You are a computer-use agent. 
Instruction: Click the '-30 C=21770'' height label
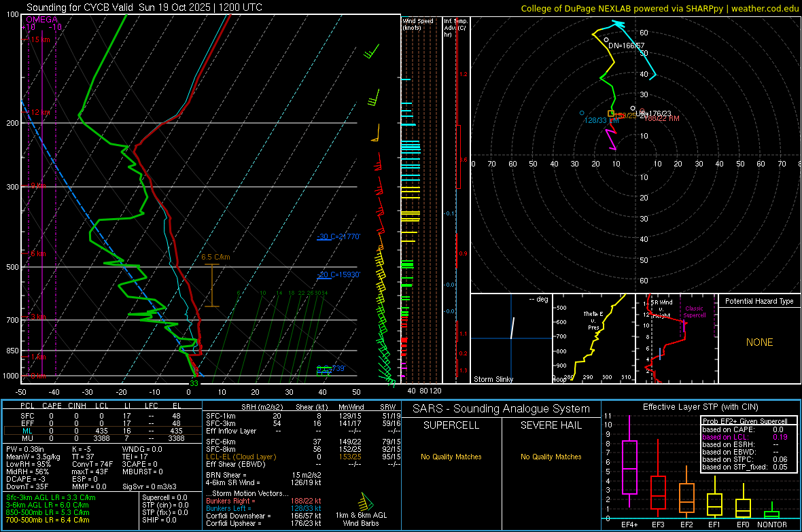pyautogui.click(x=338, y=236)
